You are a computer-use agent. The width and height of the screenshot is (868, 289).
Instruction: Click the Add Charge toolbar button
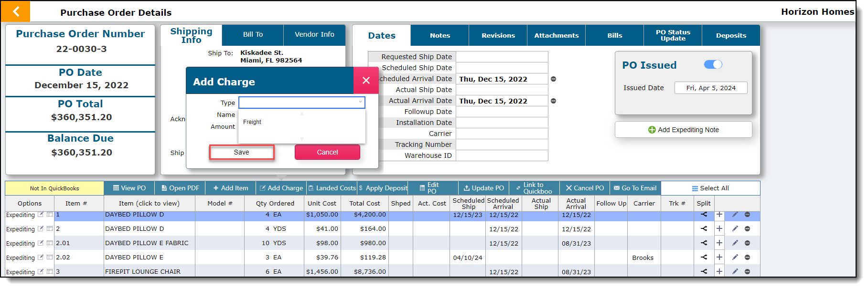(281, 188)
